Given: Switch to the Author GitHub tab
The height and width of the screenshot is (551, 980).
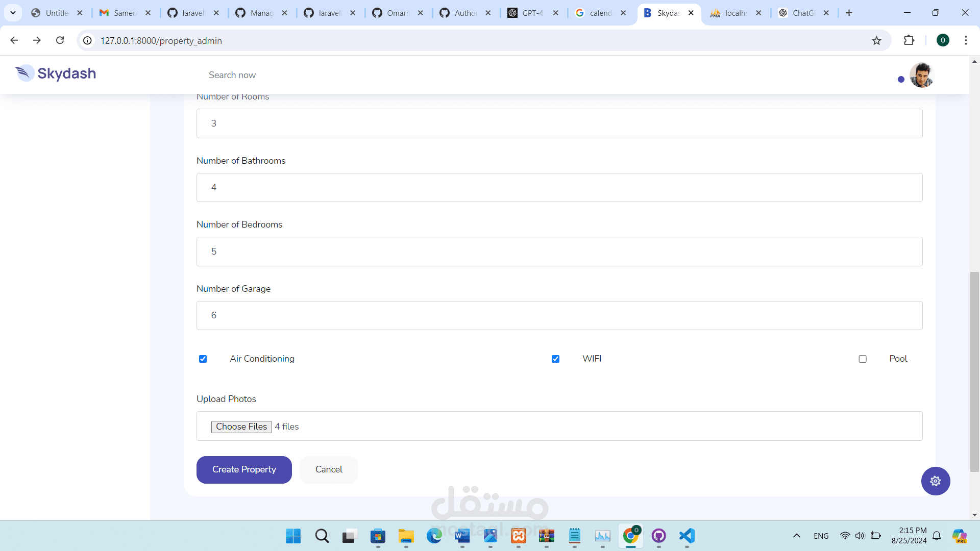Looking at the screenshot, I should 465,13.
